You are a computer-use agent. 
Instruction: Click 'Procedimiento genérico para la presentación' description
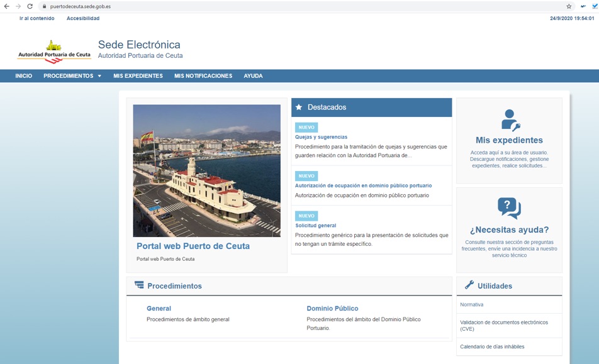click(371, 240)
